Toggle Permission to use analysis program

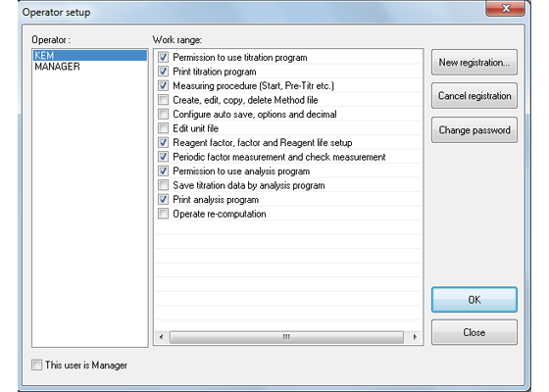click(163, 171)
